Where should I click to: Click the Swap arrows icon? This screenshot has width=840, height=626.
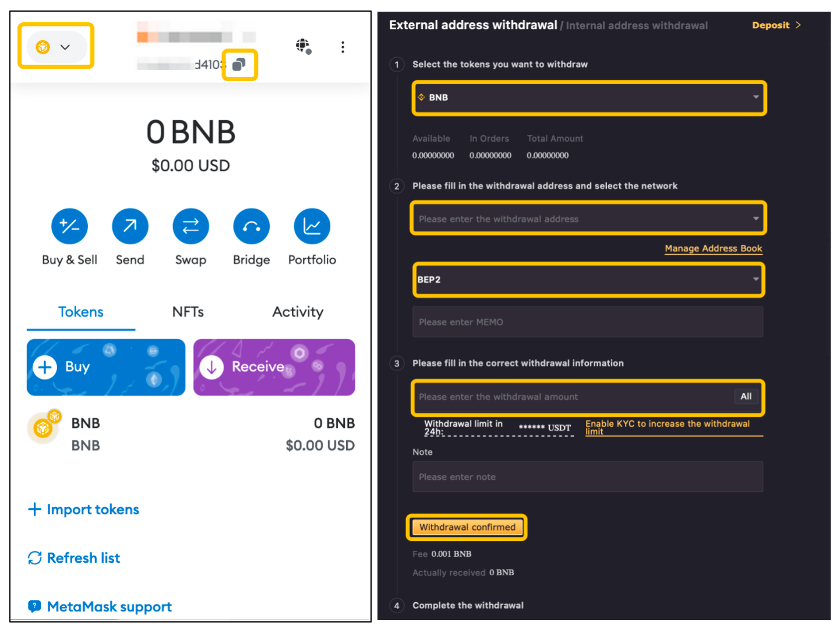point(190,226)
